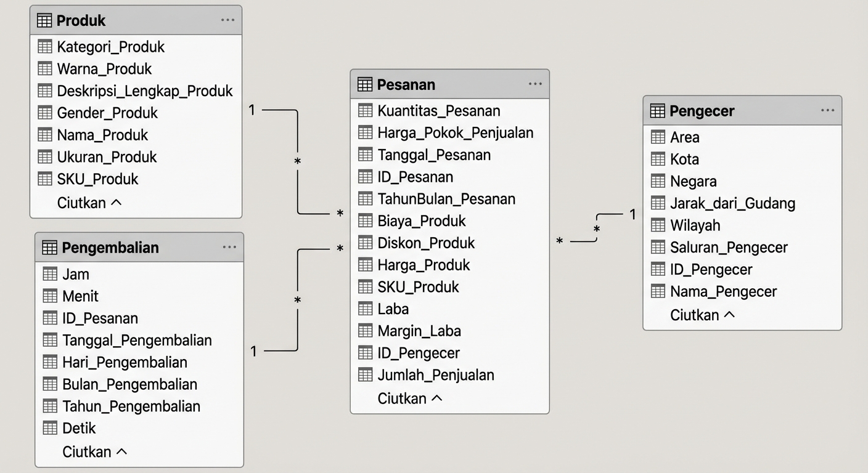Open the Produk table ellipsis menu
Image resolution: width=868 pixels, height=473 pixels.
point(227,19)
